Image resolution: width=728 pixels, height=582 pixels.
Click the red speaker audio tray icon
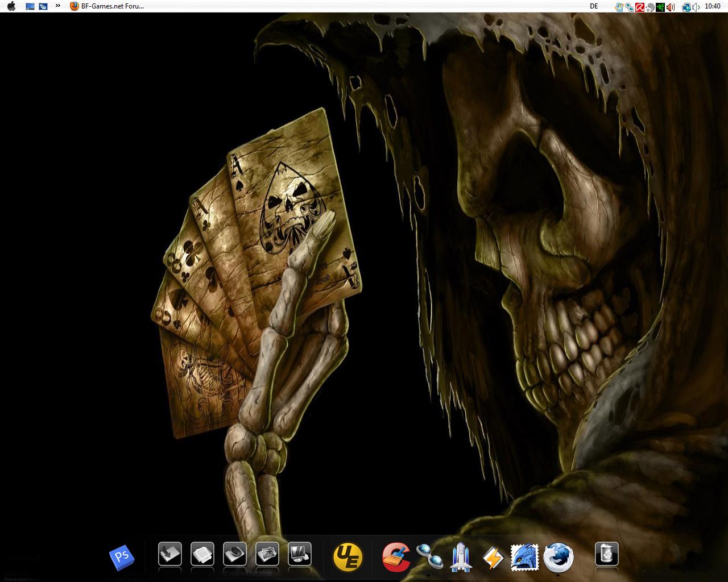671,7
